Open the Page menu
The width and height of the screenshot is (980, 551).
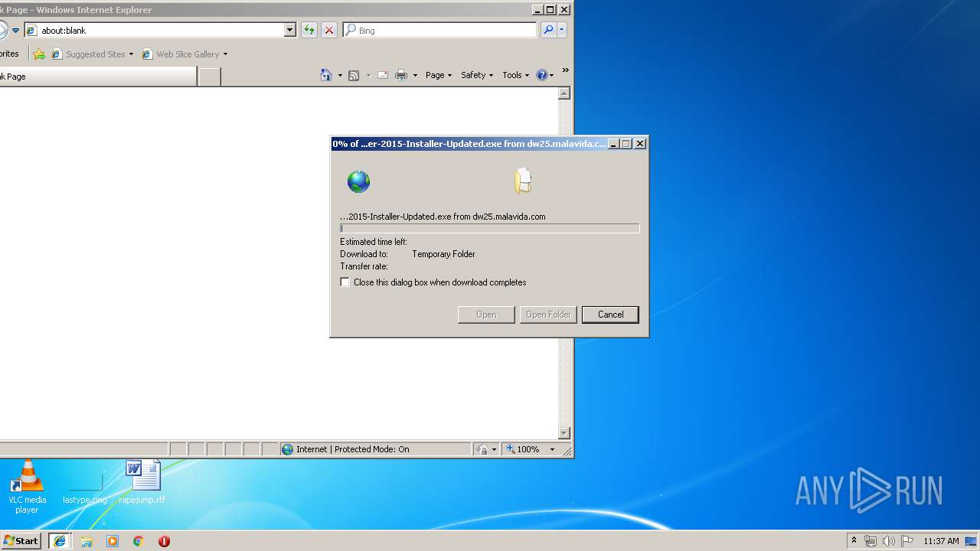coord(439,75)
